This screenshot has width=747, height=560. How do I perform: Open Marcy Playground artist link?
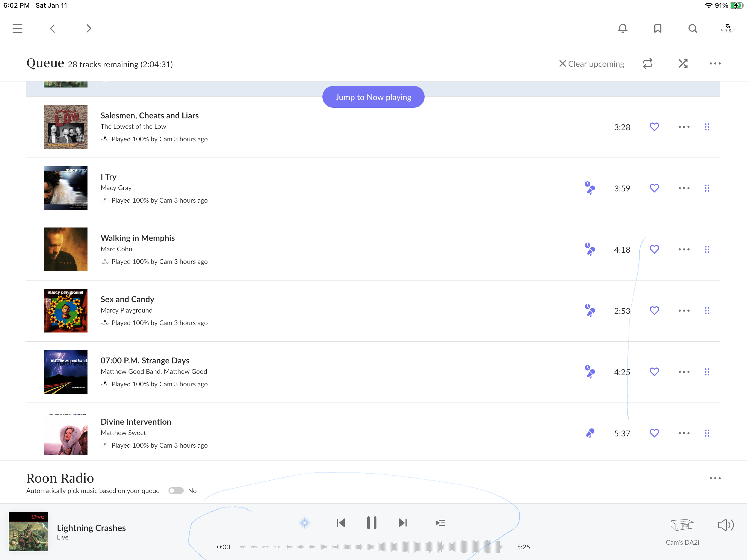[127, 310]
